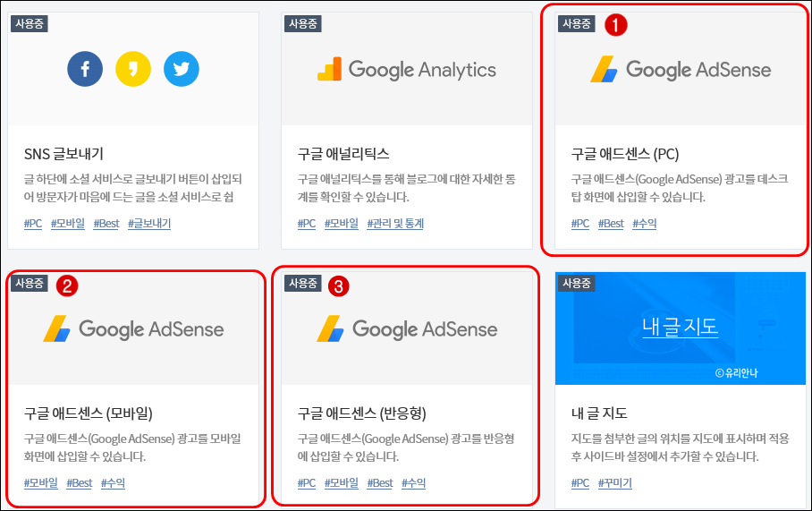Click #수익 tag under 구글 애드센스 (반응형)

click(x=413, y=483)
